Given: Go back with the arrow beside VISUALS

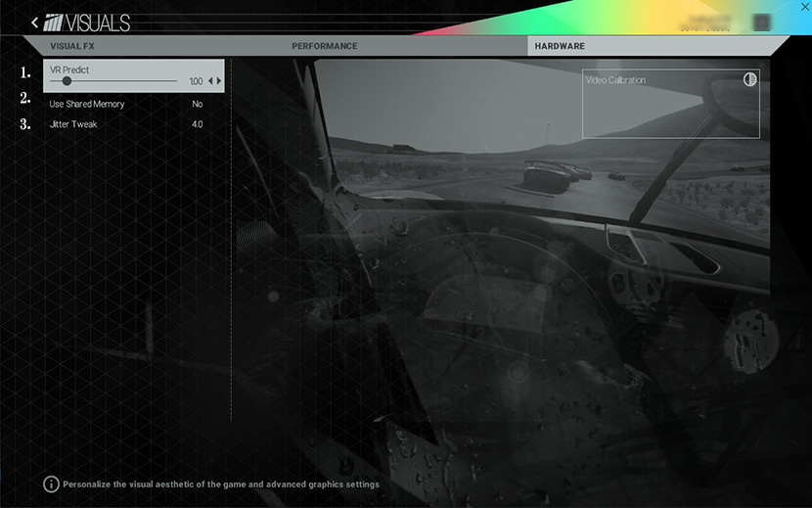Looking at the screenshot, I should [34, 23].
